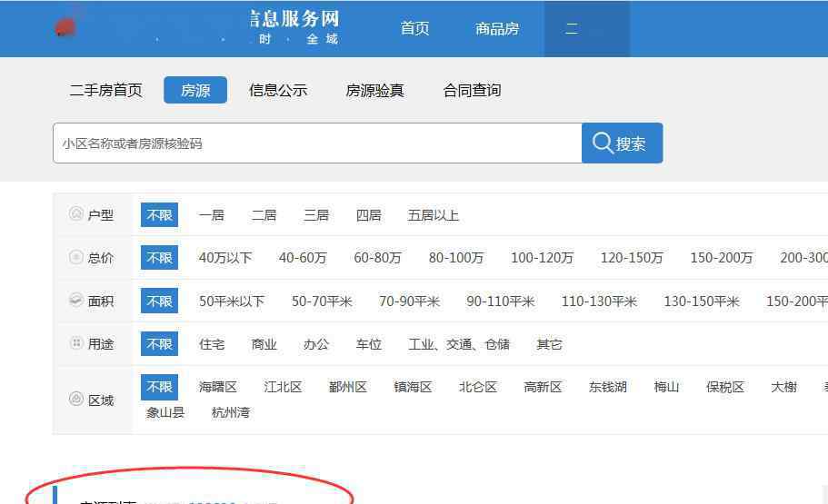Filter price by 40-60万
Viewport: 828px width, 504px height.
tap(303, 258)
